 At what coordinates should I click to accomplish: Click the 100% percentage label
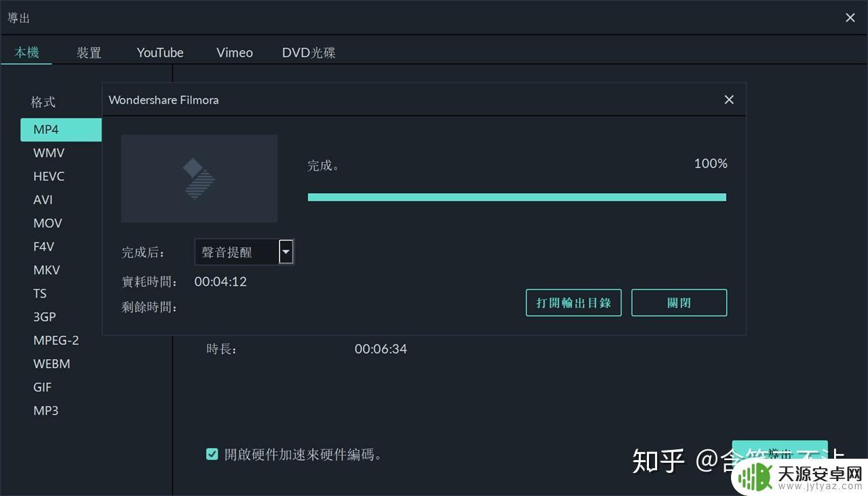(711, 163)
